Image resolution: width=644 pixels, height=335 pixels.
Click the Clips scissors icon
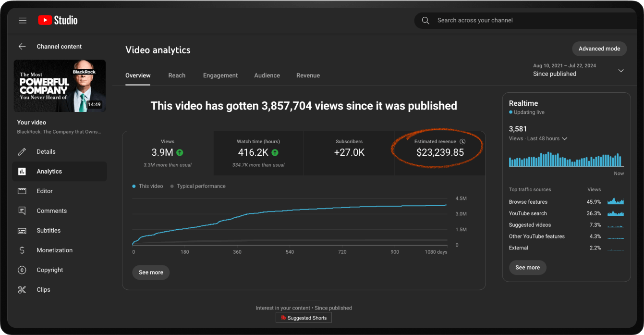click(x=22, y=290)
